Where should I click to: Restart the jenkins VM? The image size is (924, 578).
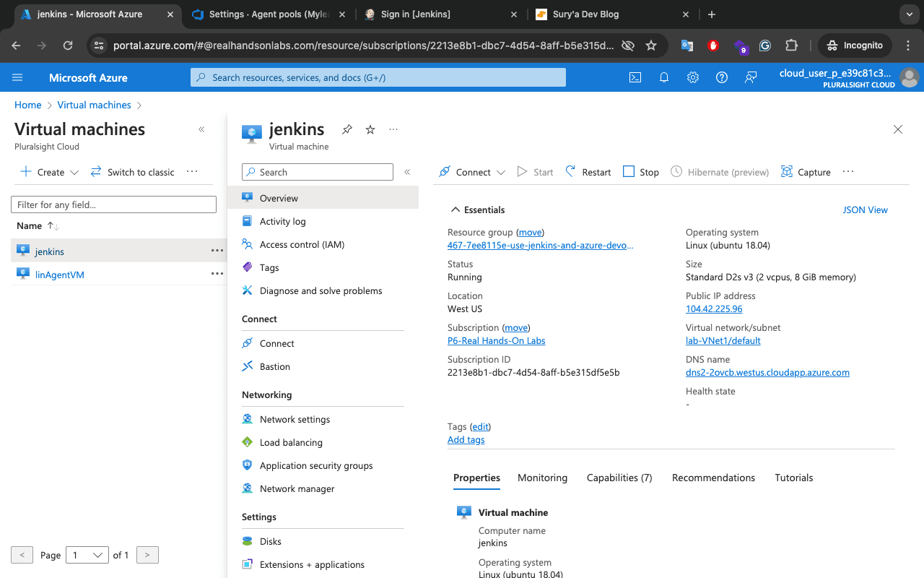coord(588,172)
